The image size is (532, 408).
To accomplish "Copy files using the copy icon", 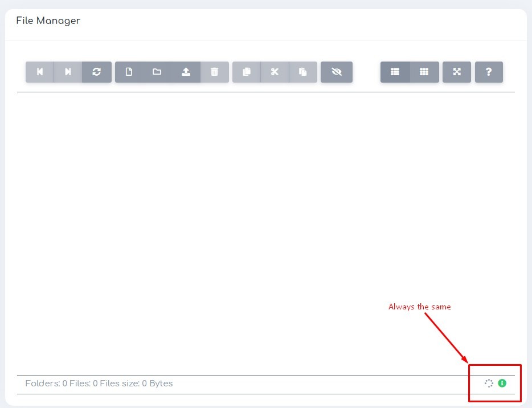I will 246,72.
